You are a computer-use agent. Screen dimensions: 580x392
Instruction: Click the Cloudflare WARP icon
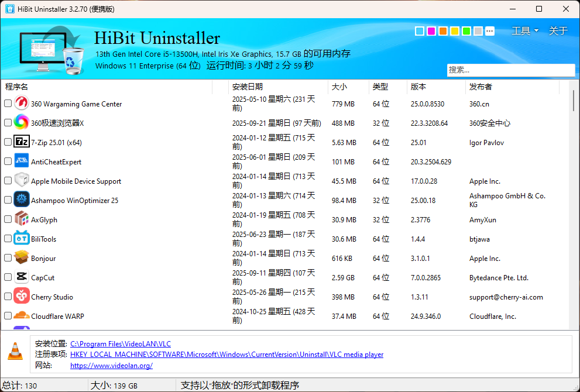21,315
